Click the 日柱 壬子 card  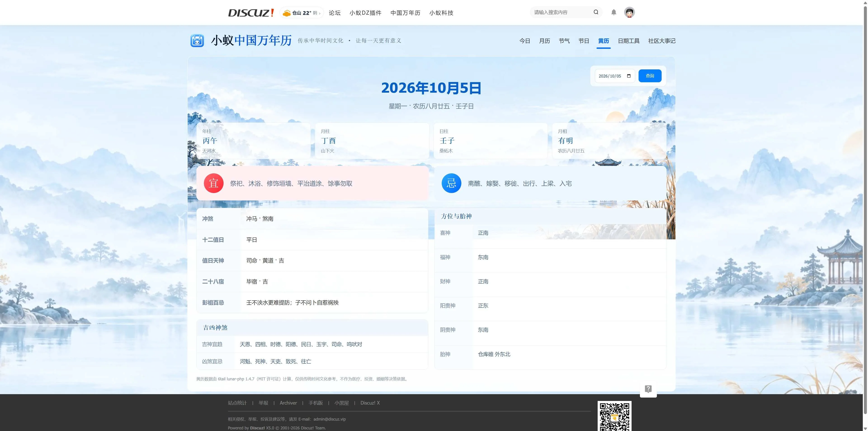coord(491,141)
